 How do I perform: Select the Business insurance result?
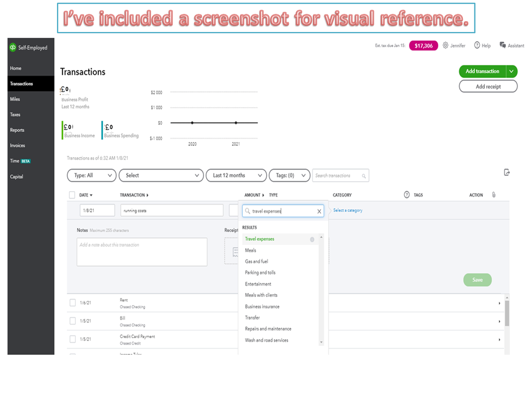pos(281,307)
